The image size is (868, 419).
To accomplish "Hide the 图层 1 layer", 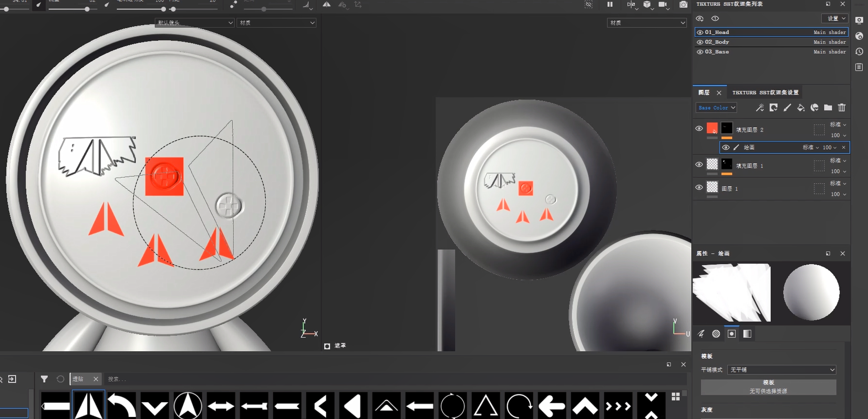I will pos(699,187).
